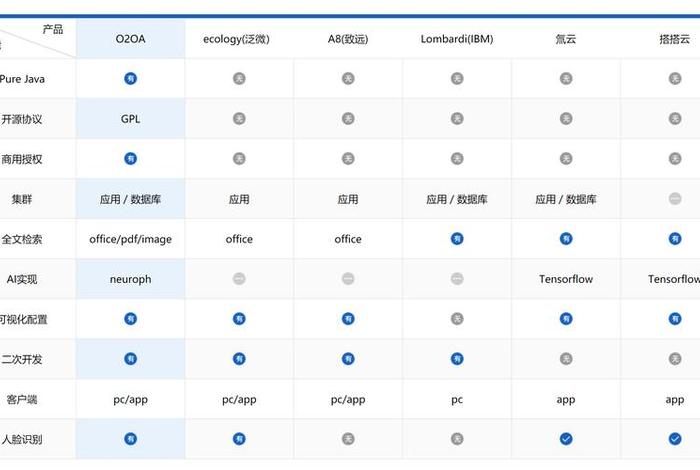This screenshot has height=470, width=700.
Task: Click the GPL license cell
Action: click(130, 118)
